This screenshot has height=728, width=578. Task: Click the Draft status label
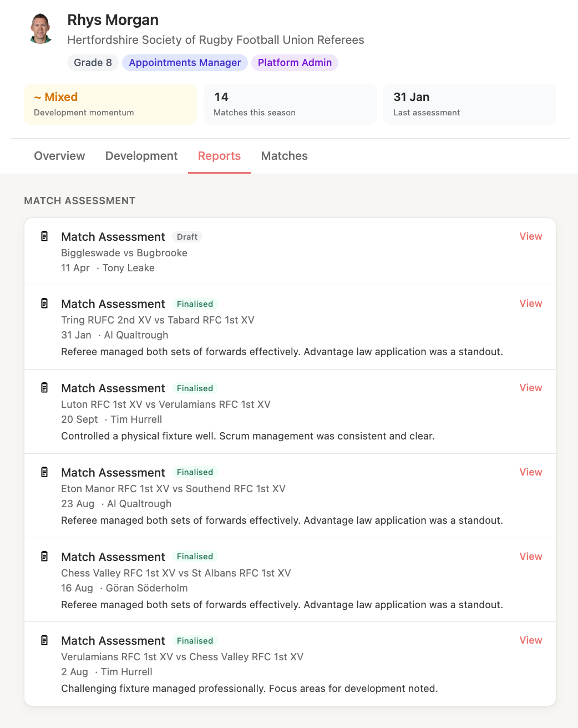(187, 237)
